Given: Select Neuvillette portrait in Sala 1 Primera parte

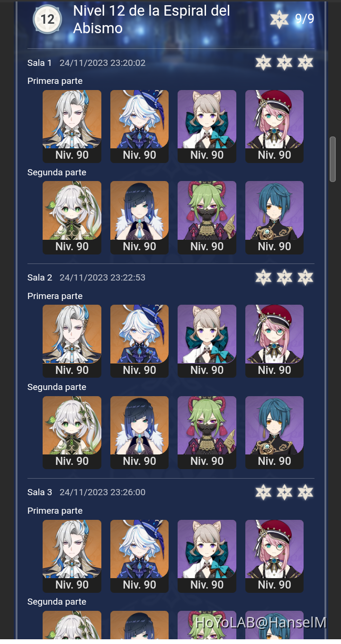Looking at the screenshot, I should [x=72, y=127].
